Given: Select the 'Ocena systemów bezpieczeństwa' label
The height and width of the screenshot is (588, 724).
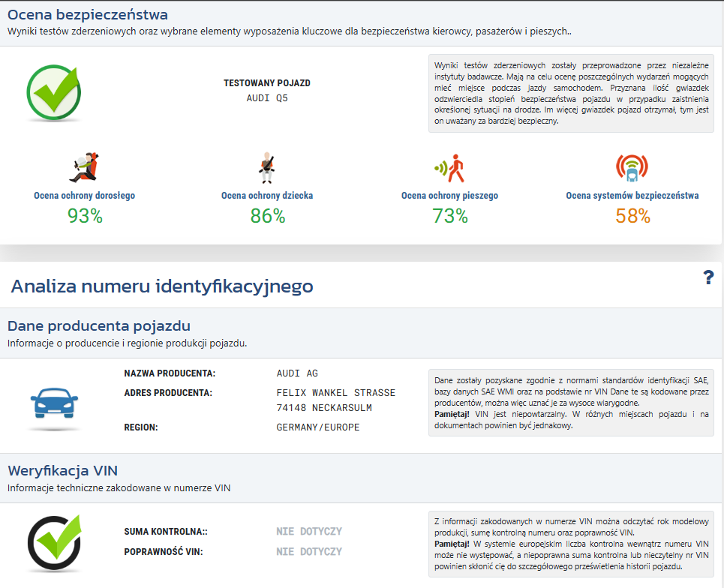Looking at the screenshot, I should 632,196.
